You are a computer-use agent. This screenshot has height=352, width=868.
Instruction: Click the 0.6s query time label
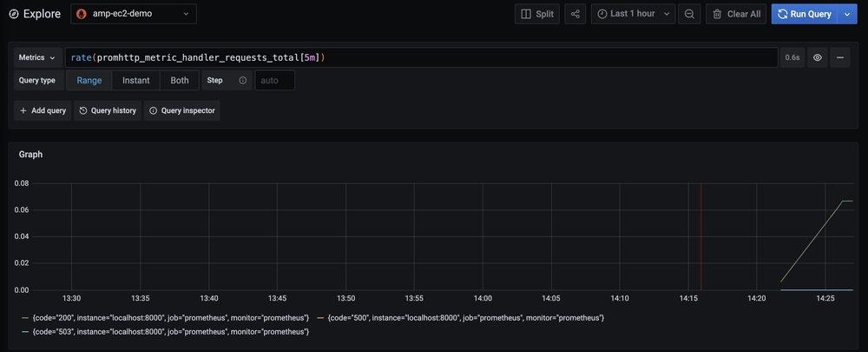(792, 57)
